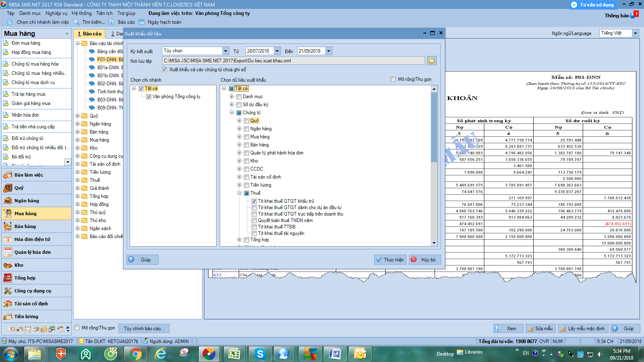Open Bán hàng module in sidebar
Screen dimensions: 644x362
click(36, 226)
